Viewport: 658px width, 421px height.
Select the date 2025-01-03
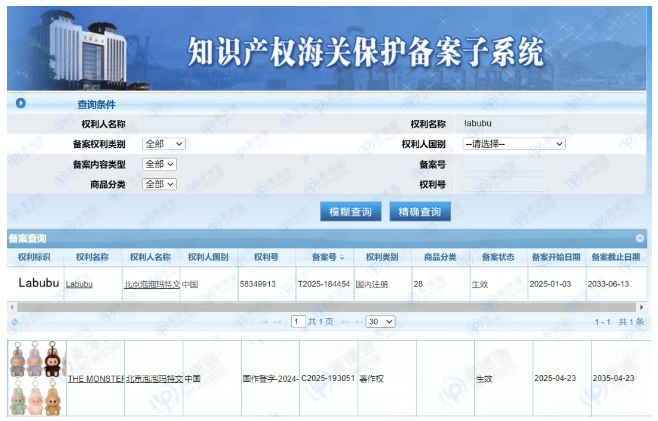pos(550,284)
